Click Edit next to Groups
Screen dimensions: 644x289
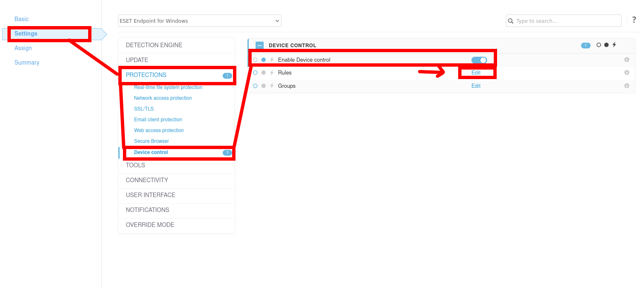476,86
